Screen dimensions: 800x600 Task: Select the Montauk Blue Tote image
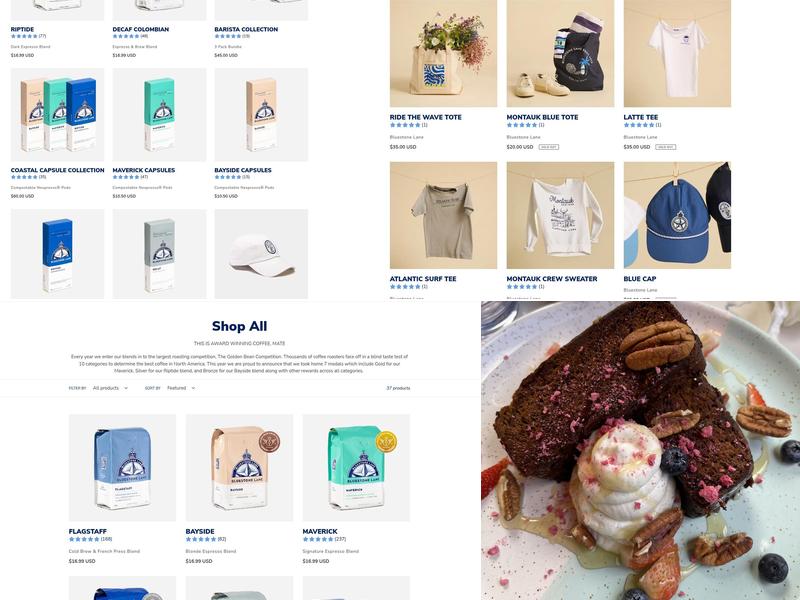click(x=560, y=53)
